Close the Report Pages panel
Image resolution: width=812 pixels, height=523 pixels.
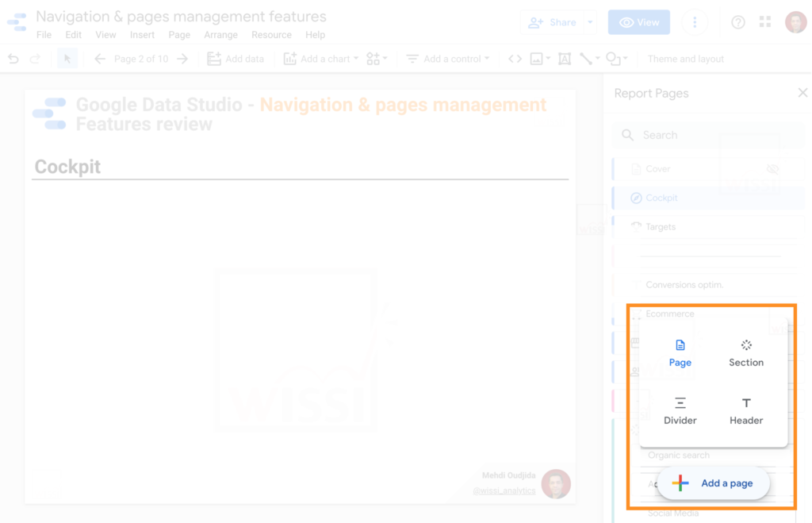click(802, 93)
